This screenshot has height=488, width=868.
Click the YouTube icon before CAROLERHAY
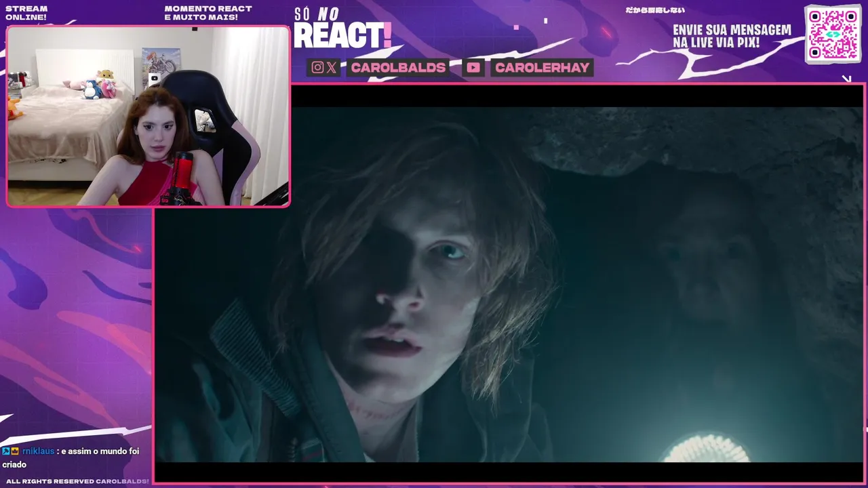point(473,67)
